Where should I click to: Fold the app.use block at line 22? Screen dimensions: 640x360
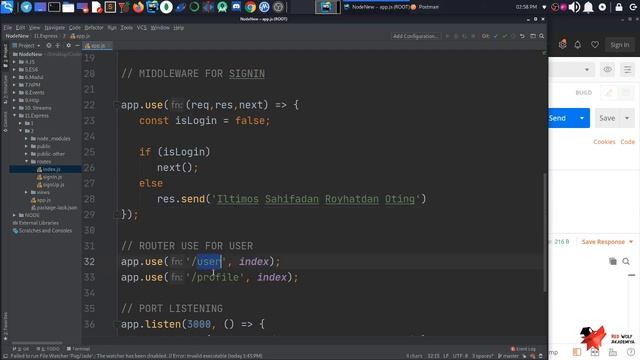pos(116,105)
